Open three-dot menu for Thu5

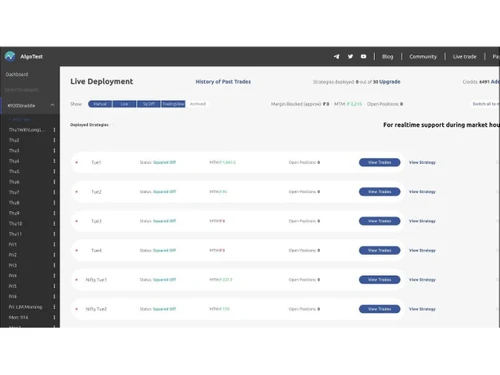pyautogui.click(x=54, y=171)
